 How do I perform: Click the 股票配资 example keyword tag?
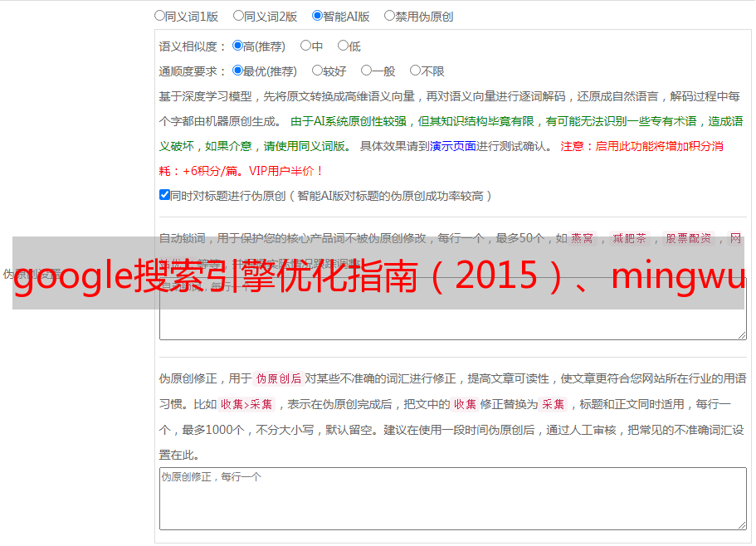689,238
